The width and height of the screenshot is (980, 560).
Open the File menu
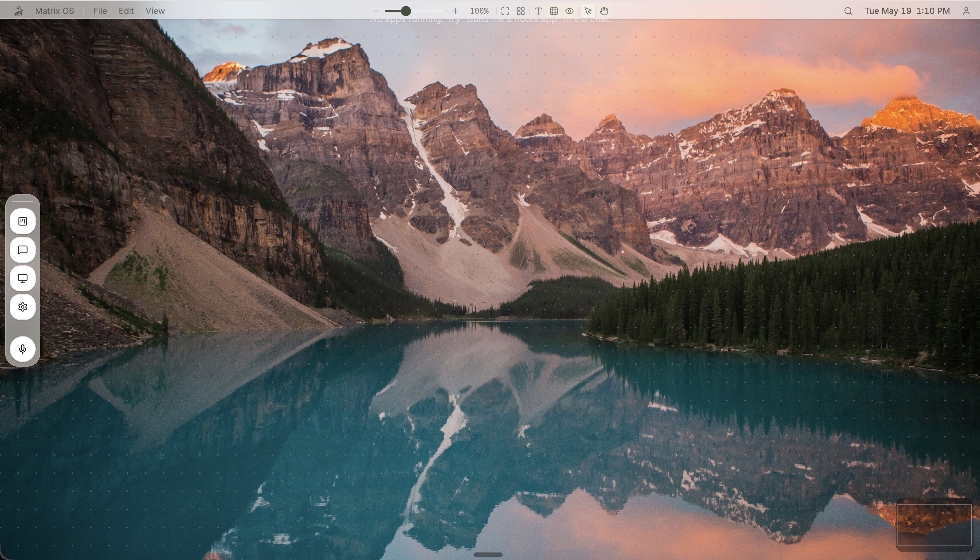[x=100, y=11]
